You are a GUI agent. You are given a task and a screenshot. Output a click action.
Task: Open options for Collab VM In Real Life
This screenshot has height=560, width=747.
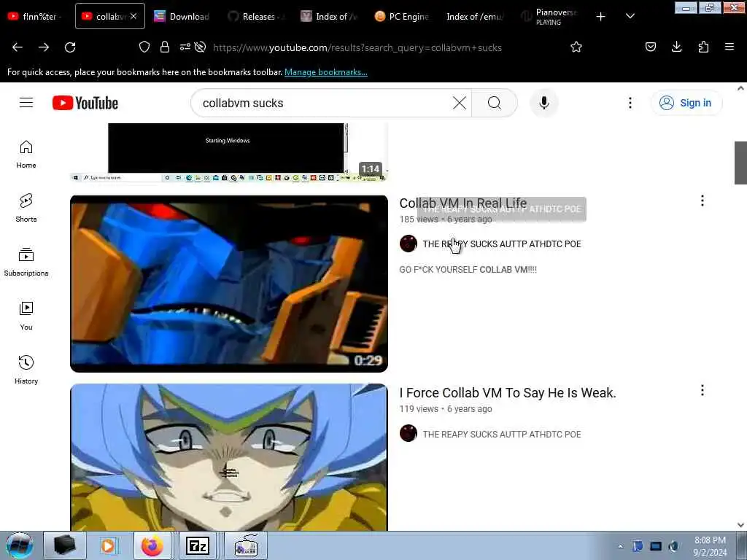pos(703,201)
